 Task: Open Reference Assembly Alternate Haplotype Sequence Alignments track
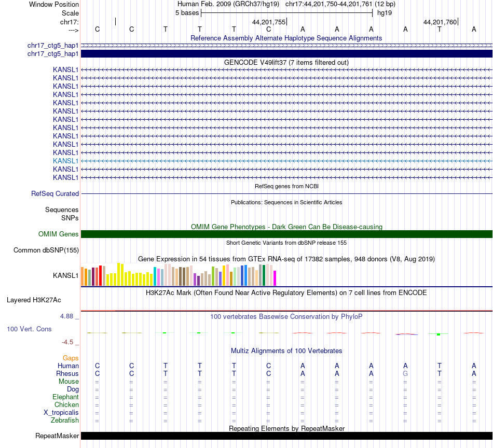pos(286,38)
